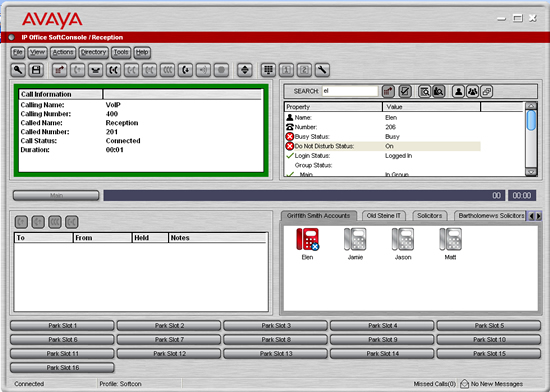Click the floppy disk save profile icon
This screenshot has width=550, height=392.
(x=36, y=70)
